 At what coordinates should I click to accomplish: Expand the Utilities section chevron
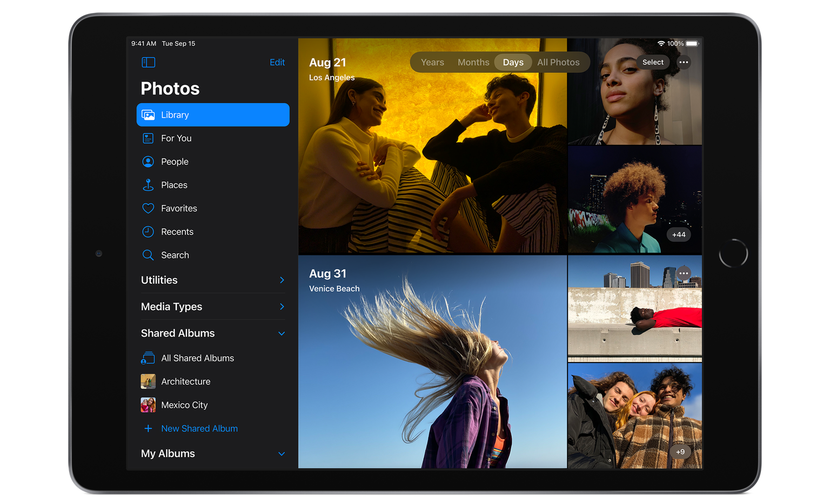[x=282, y=280]
